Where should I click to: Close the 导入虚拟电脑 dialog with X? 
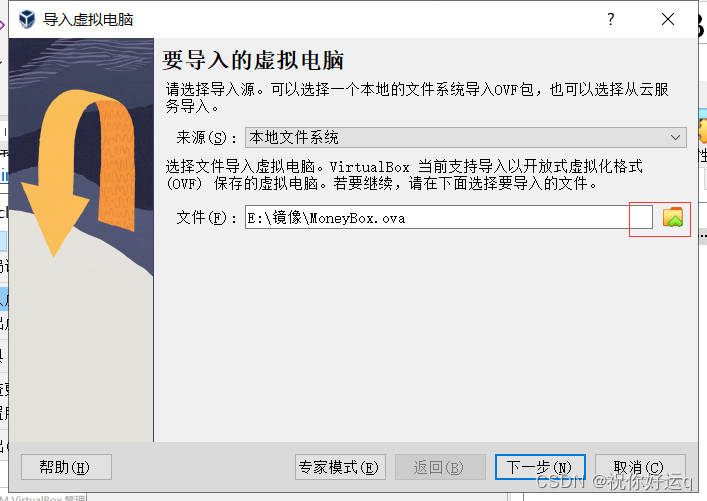(668, 19)
